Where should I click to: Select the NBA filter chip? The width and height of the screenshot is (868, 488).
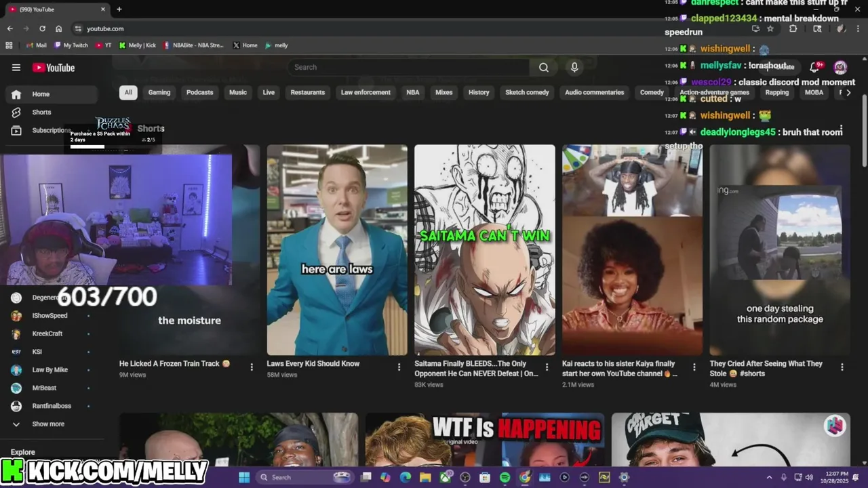(413, 92)
